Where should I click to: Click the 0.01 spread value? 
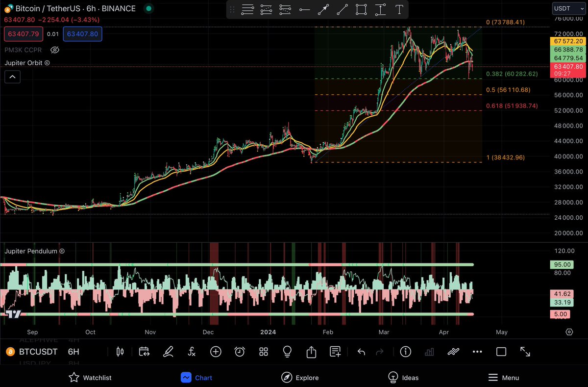pyautogui.click(x=53, y=34)
